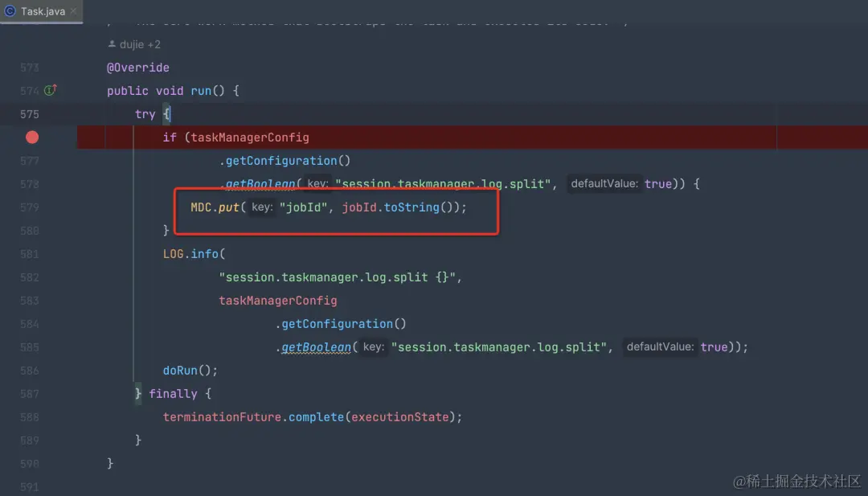The height and width of the screenshot is (496, 868).
Task: Click jobId.toString() expression
Action: [x=398, y=207]
